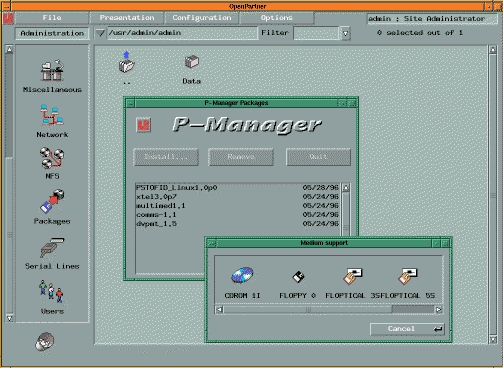Screen dimensions: 503x368
Task: Expand the Filter dropdown arrow
Action: [x=345, y=33]
